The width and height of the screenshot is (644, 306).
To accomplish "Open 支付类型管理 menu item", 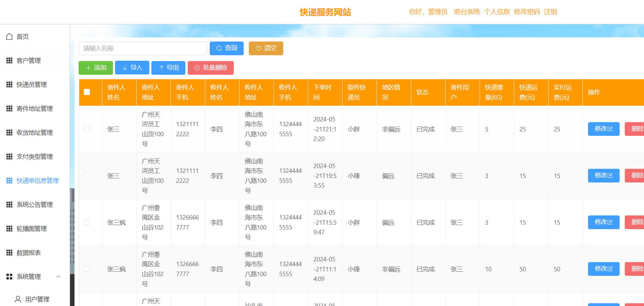I will [x=35, y=156].
